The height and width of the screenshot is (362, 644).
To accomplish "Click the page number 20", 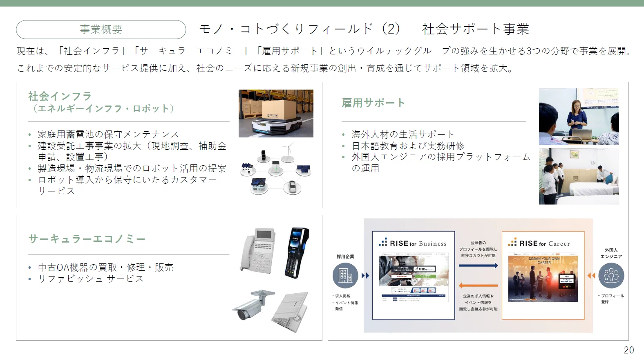I will coord(629,350).
